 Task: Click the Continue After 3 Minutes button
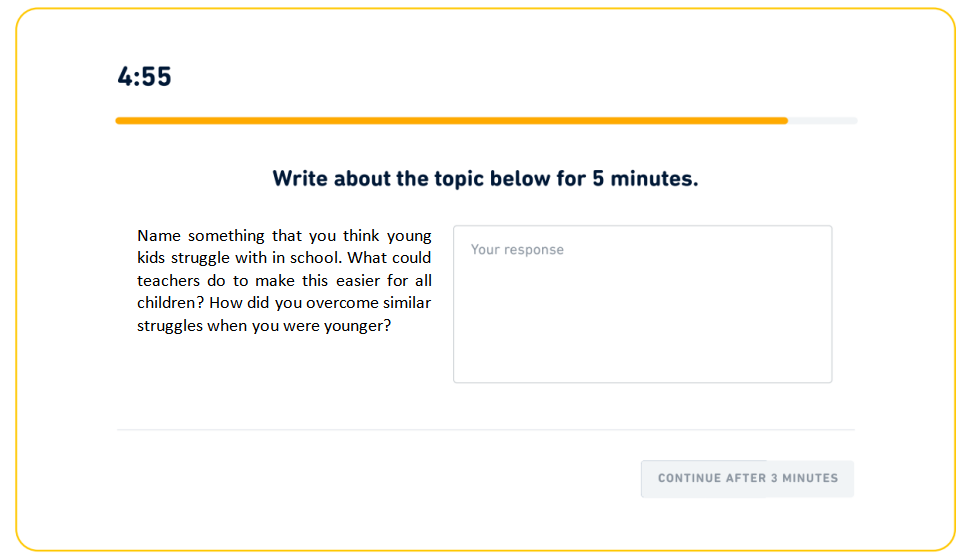click(747, 479)
